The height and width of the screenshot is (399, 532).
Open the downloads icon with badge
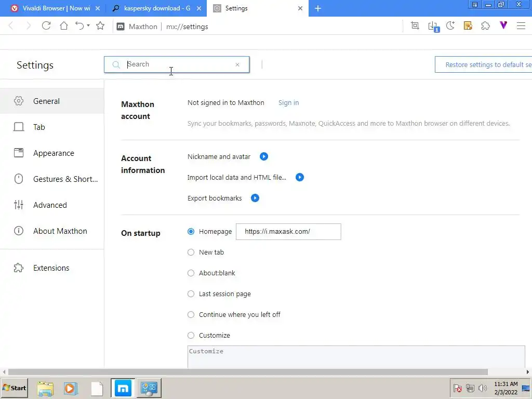(x=433, y=26)
